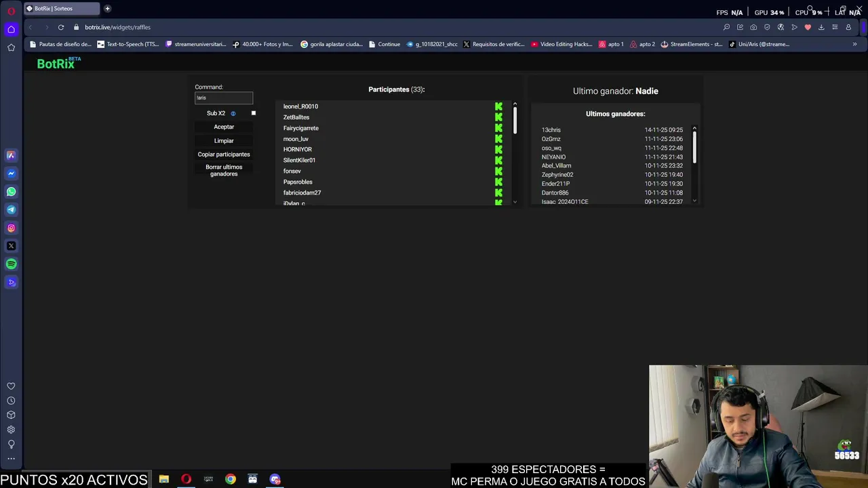The width and height of the screenshot is (868, 488).
Task: Click the Aceptar button
Action: pos(224,127)
